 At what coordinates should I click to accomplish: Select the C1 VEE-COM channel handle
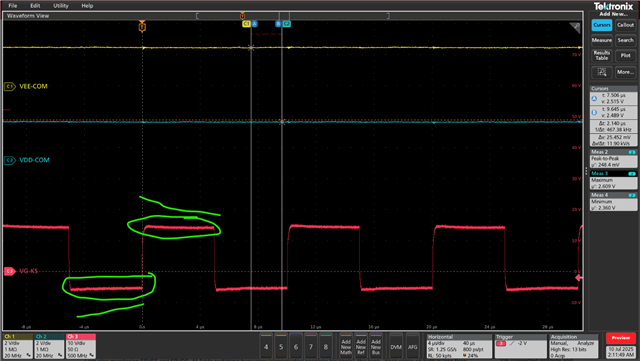click(x=9, y=87)
